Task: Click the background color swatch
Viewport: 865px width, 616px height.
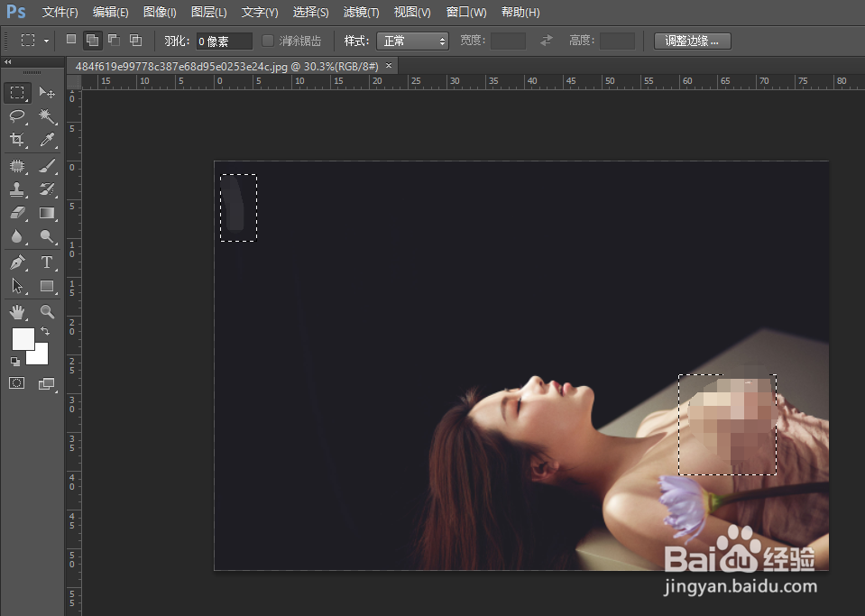Action: pyautogui.click(x=41, y=356)
